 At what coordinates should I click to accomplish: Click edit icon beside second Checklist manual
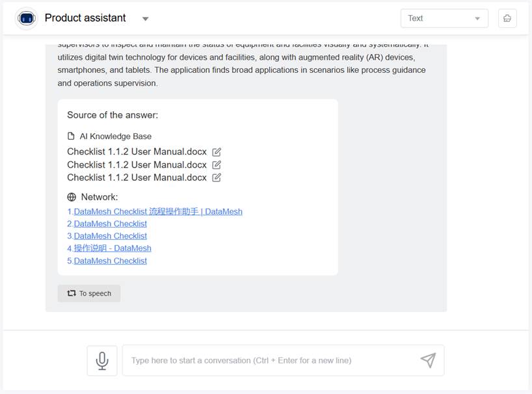(217, 165)
